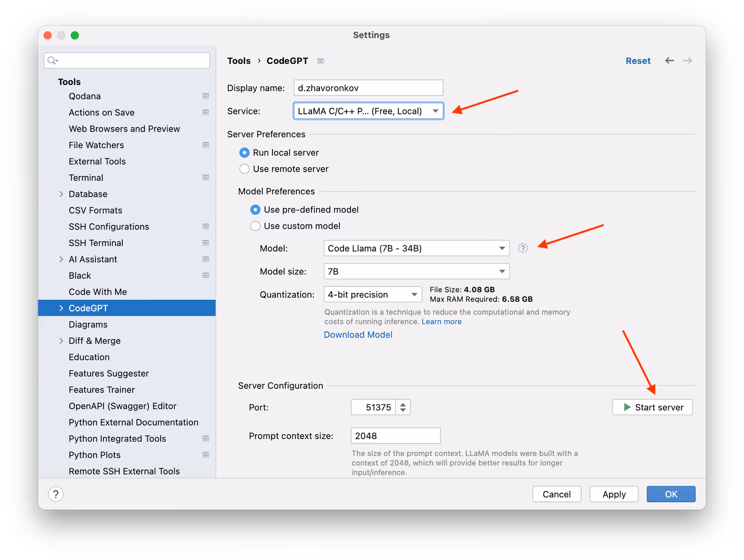Open the Learn more link
The image size is (744, 560).
point(441,322)
